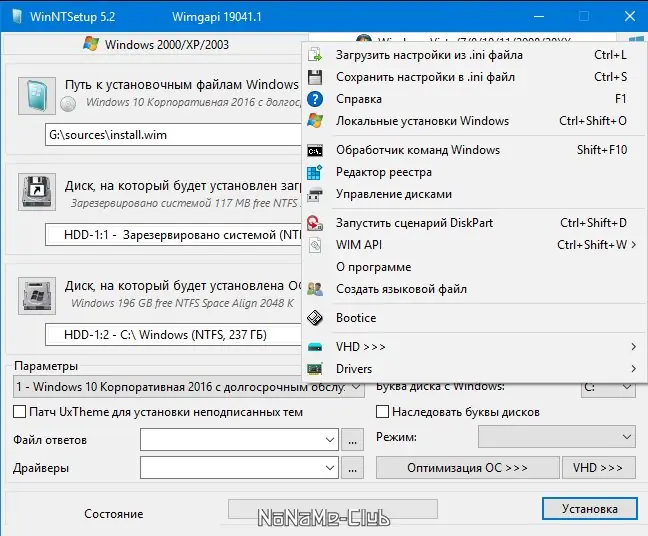648x536 pixels.
Task: Click the Windows logo menu icon at top right
Action: 636,40
